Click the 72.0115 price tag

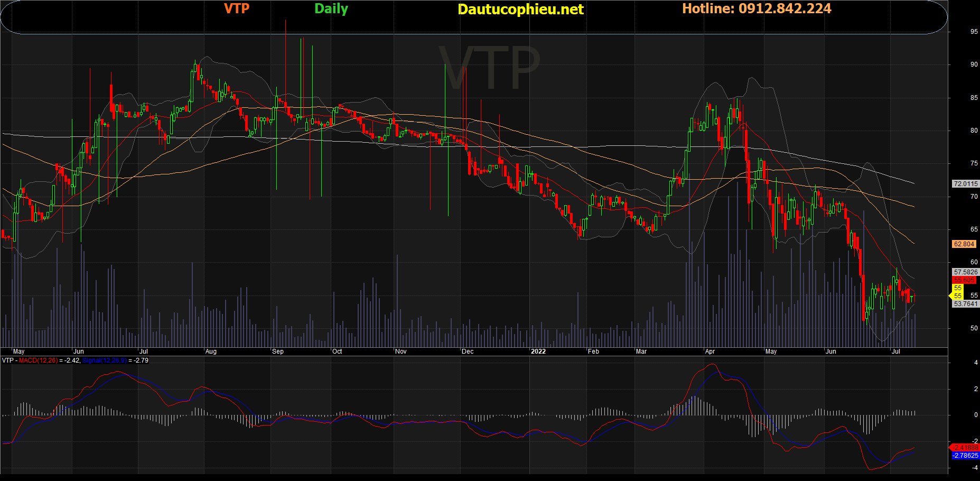(x=965, y=184)
